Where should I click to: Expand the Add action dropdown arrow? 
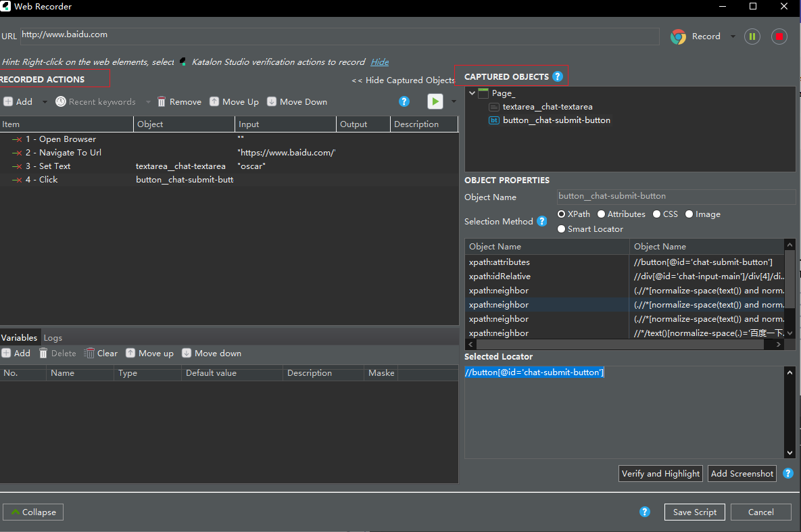coord(45,101)
